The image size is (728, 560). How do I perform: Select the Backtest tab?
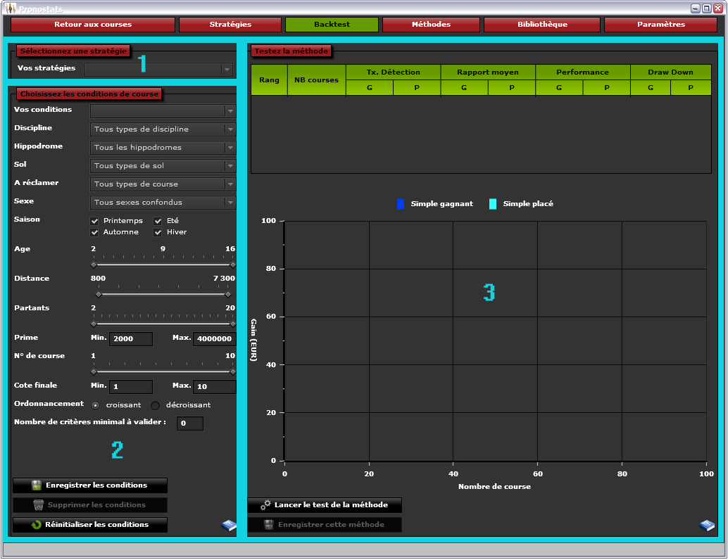tap(332, 25)
